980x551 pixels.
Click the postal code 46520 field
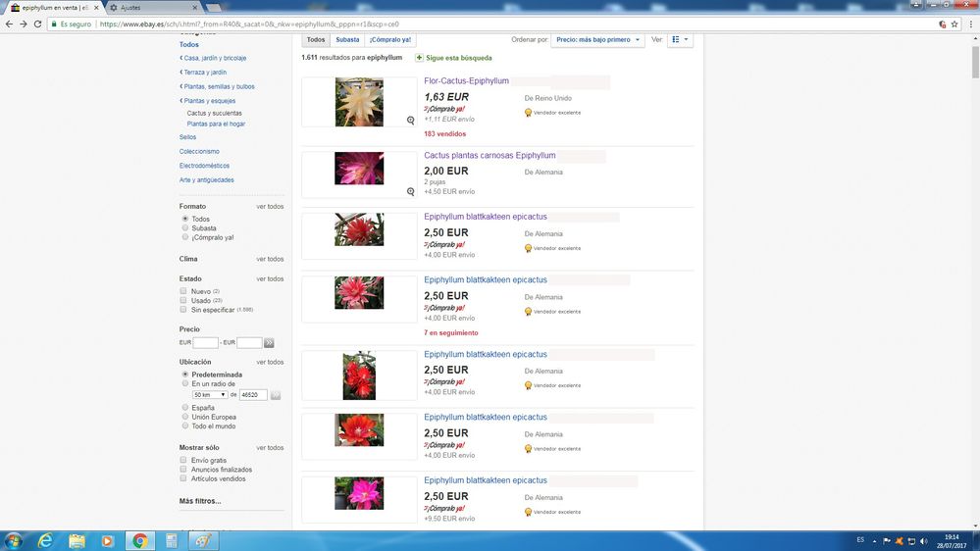(x=253, y=395)
